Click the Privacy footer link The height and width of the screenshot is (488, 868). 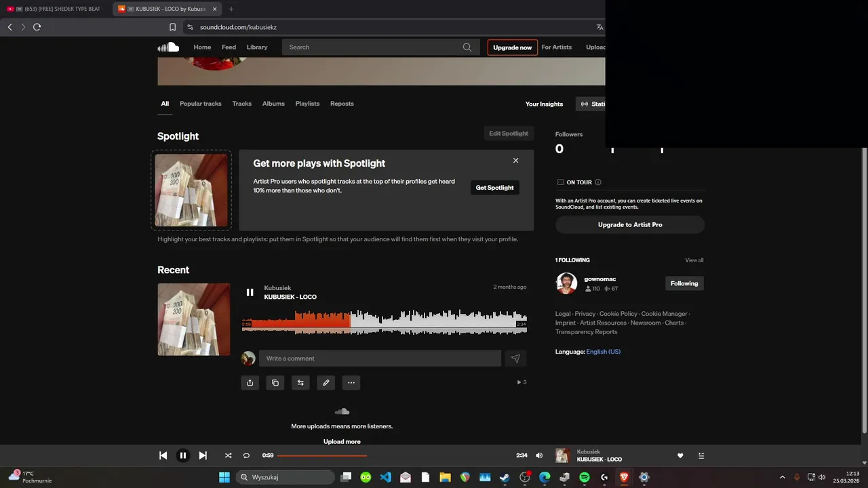pyautogui.click(x=585, y=314)
